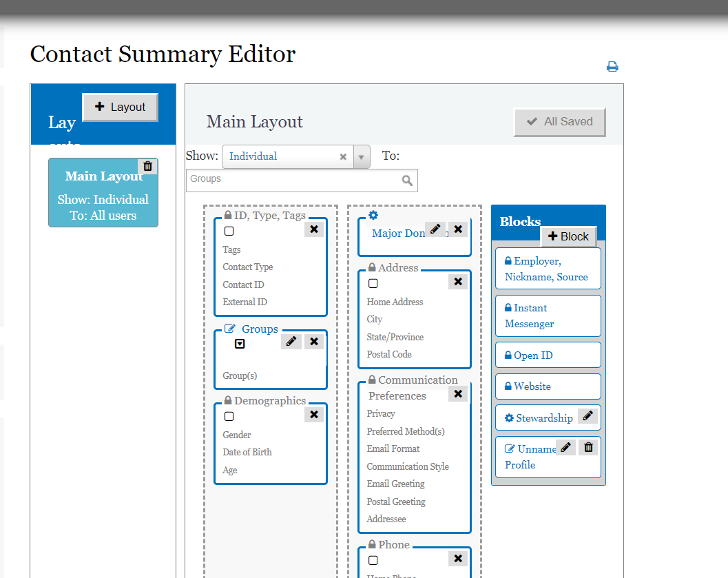Select the Open ID block
This screenshot has height=578, width=728.
click(548, 355)
